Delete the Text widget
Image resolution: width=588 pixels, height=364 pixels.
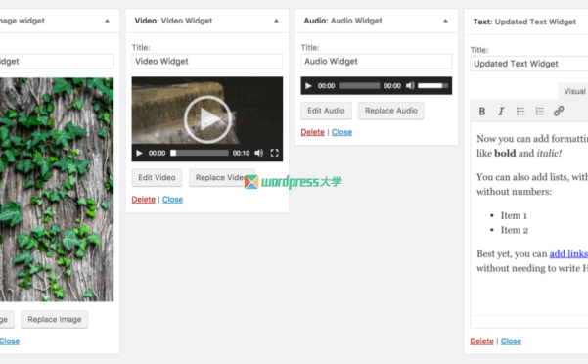481,341
